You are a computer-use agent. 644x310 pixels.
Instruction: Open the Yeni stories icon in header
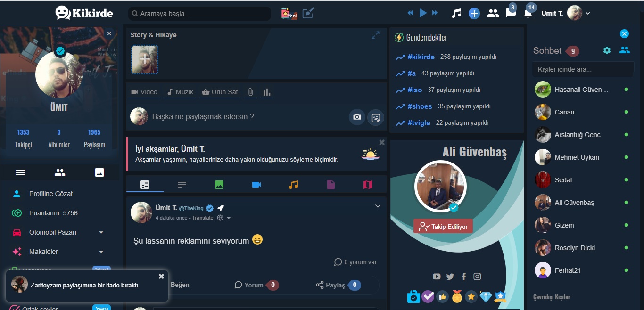tap(289, 13)
